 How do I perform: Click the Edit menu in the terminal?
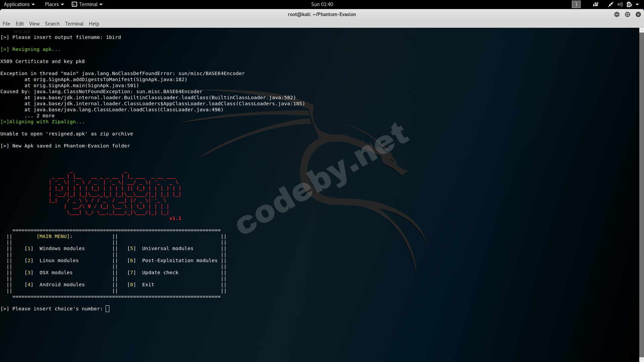pyautogui.click(x=19, y=23)
